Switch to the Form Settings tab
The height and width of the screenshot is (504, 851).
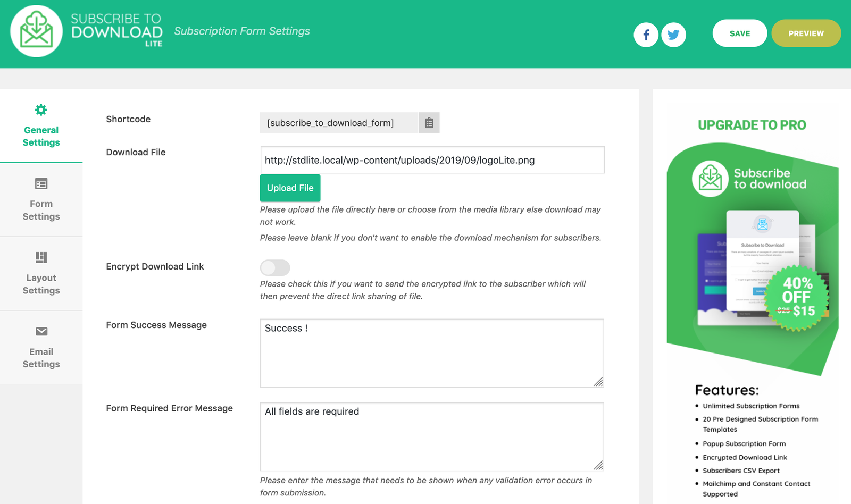(x=41, y=210)
